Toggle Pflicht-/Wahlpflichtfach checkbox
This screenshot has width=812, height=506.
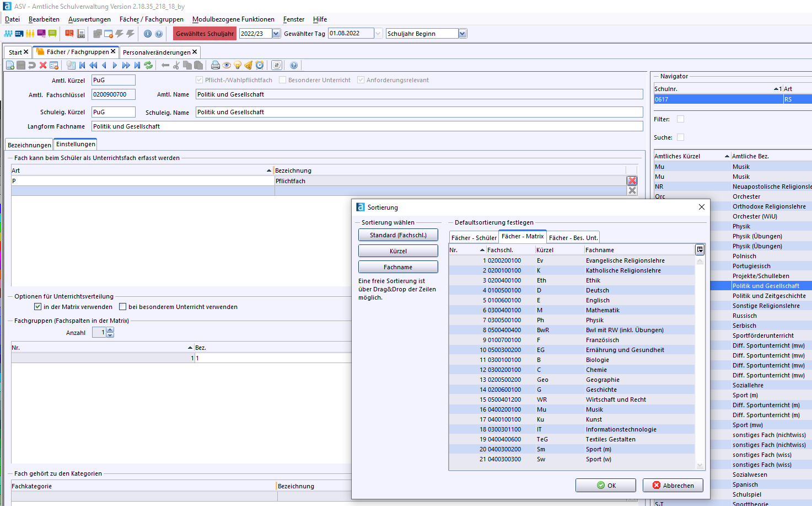pos(200,80)
